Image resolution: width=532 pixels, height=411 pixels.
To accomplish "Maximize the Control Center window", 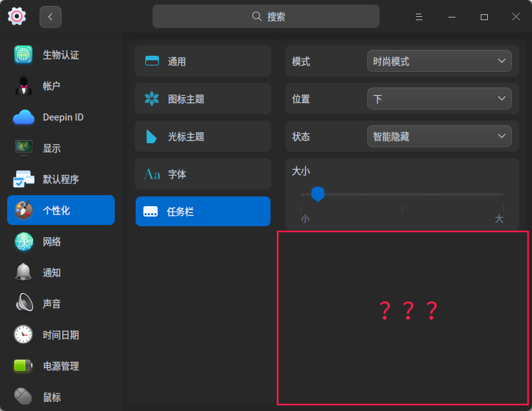I will point(484,17).
